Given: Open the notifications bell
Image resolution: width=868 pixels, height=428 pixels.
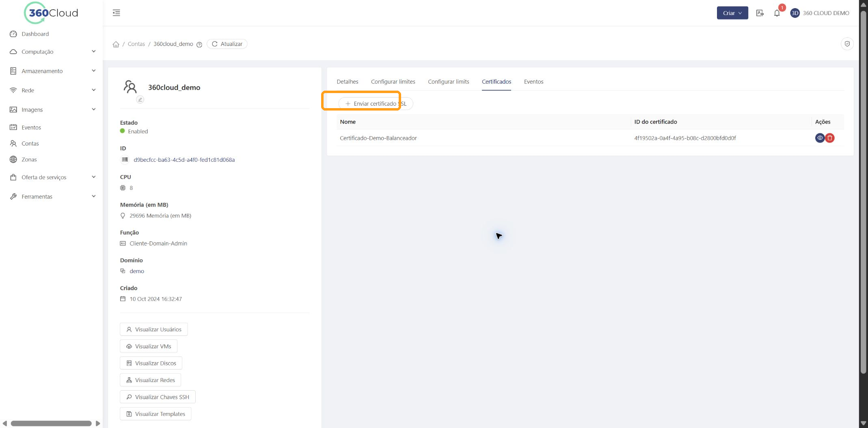Looking at the screenshot, I should [777, 13].
